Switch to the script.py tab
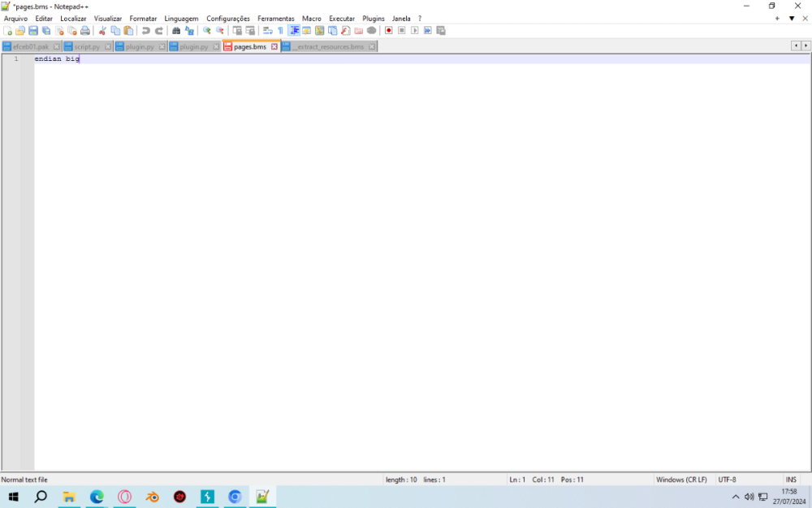The image size is (812, 508). click(87, 47)
